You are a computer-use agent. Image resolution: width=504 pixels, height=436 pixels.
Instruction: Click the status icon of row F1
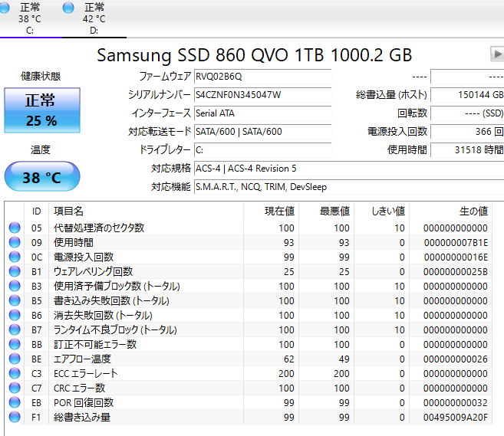point(15,417)
